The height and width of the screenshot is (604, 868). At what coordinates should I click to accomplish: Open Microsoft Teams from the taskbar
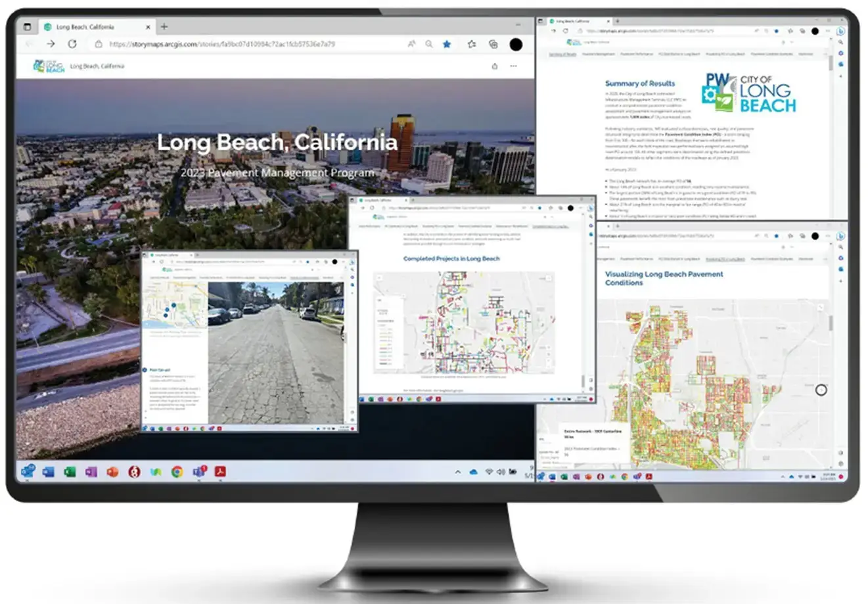coord(198,471)
